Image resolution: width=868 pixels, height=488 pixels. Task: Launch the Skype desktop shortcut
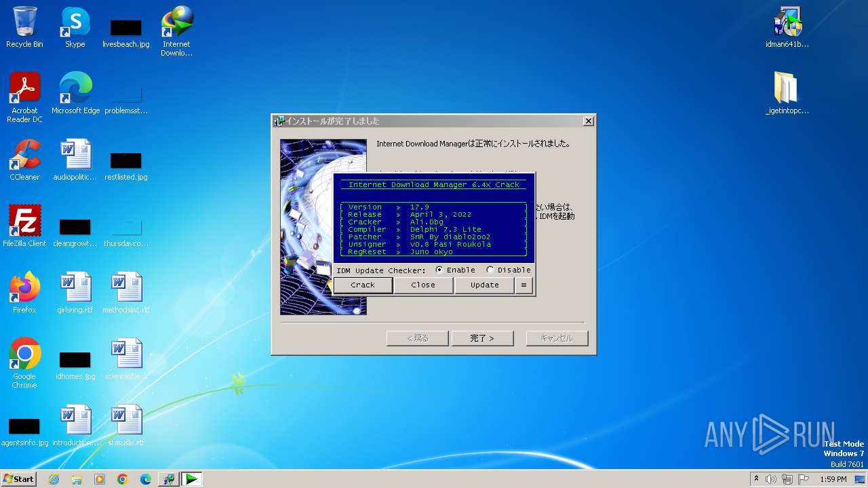[x=75, y=27]
